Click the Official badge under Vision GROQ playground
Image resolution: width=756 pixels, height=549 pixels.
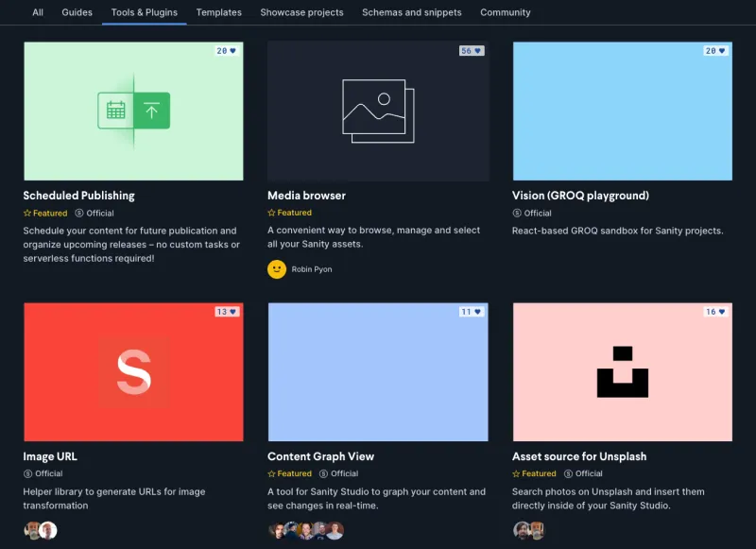coord(532,213)
